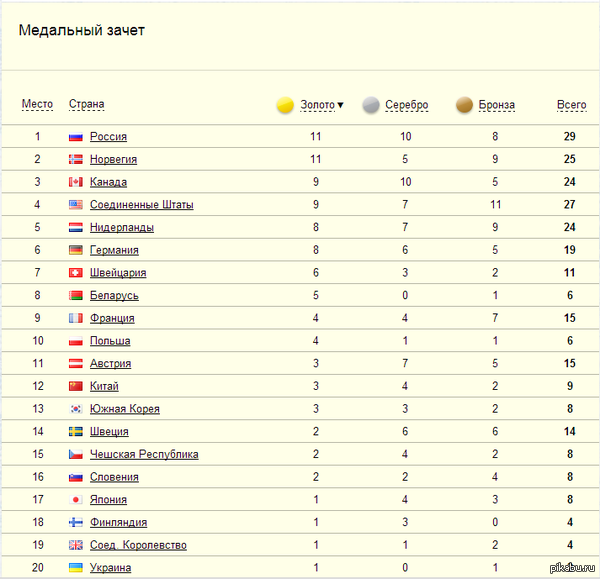Click the gold medal icon
The image size is (600, 579).
[x=285, y=105]
